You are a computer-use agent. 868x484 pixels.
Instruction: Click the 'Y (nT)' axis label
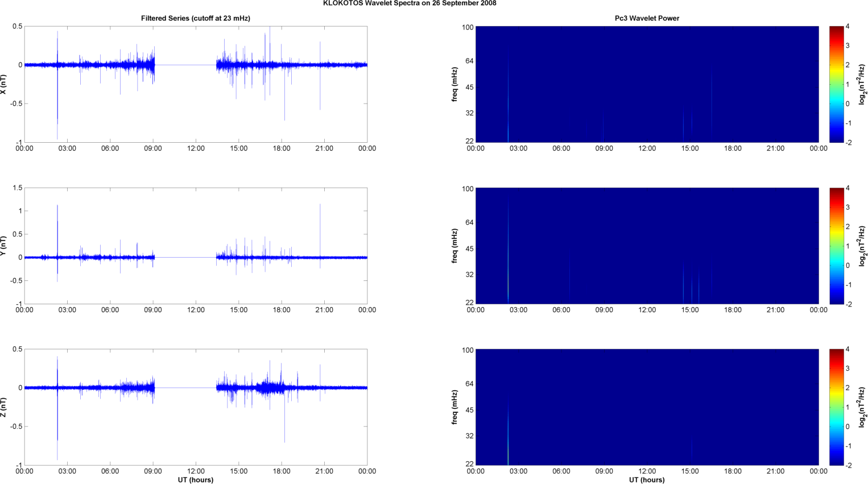click(x=4, y=246)
